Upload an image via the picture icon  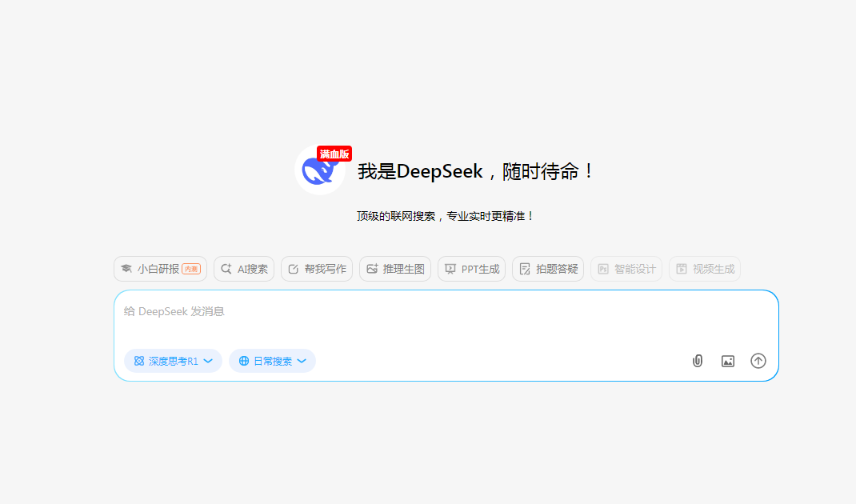click(x=727, y=361)
